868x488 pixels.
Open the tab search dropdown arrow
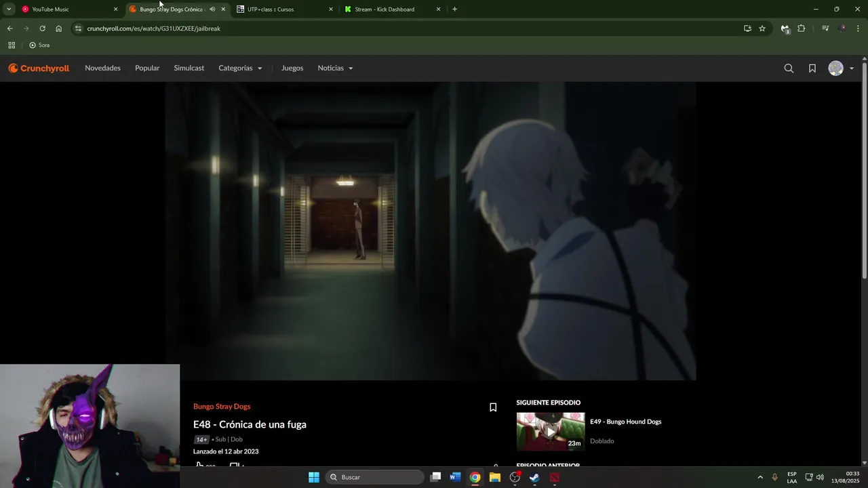[9, 9]
